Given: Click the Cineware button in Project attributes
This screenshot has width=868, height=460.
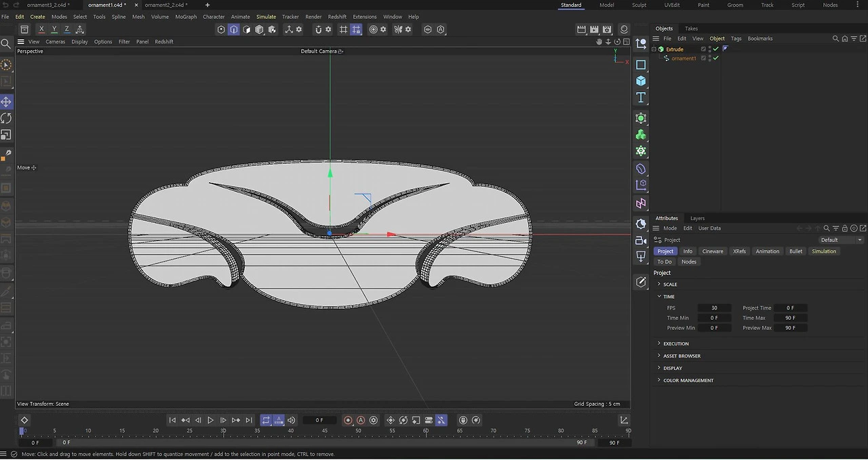Looking at the screenshot, I should [712, 251].
